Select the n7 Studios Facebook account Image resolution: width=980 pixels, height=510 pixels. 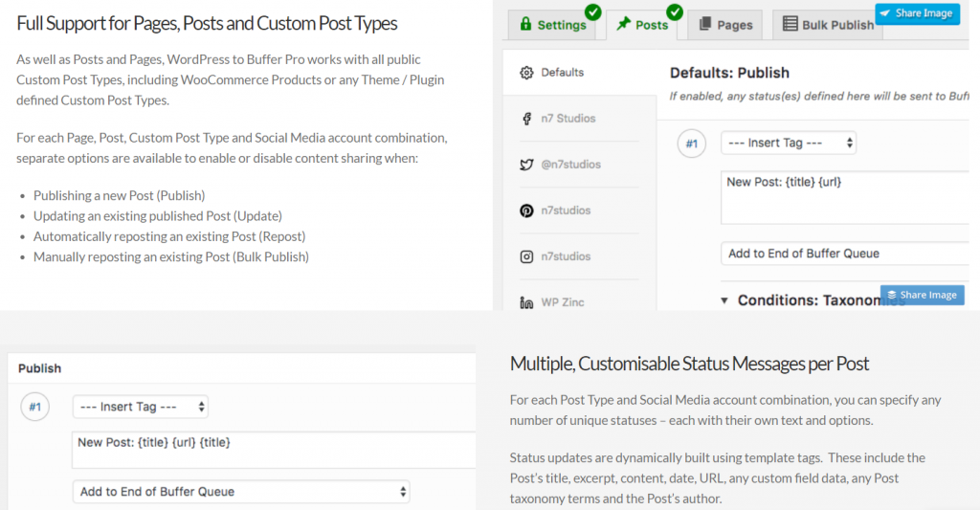coord(579,118)
